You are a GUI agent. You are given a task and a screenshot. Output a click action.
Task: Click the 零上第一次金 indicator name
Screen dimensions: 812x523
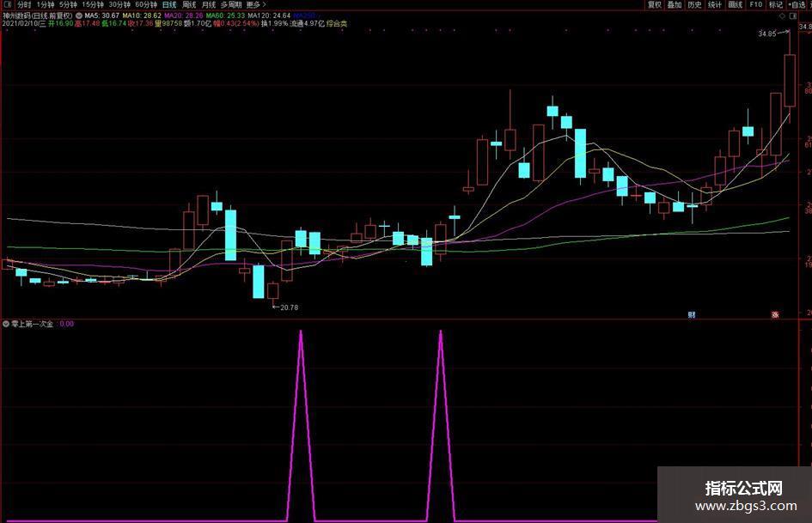click(32, 324)
